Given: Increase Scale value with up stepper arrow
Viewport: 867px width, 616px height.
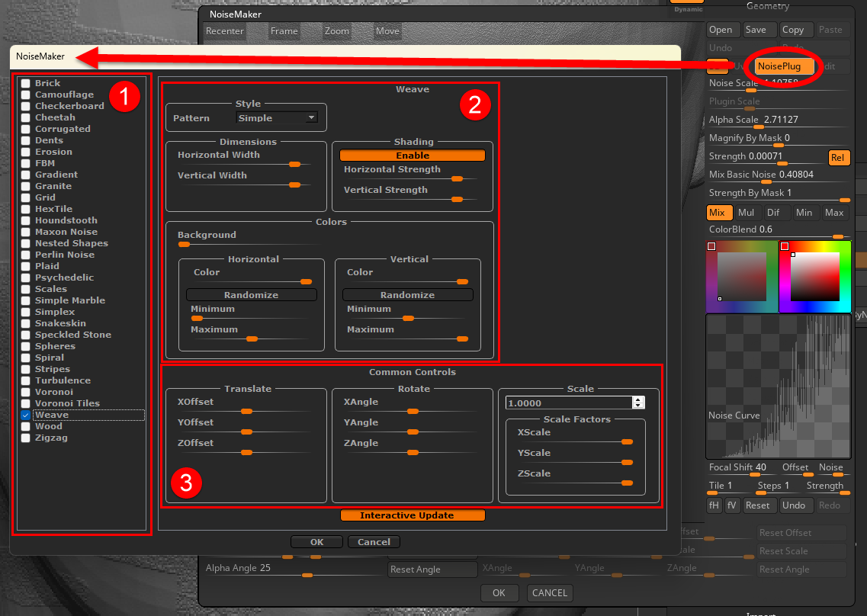Looking at the screenshot, I should [x=638, y=399].
